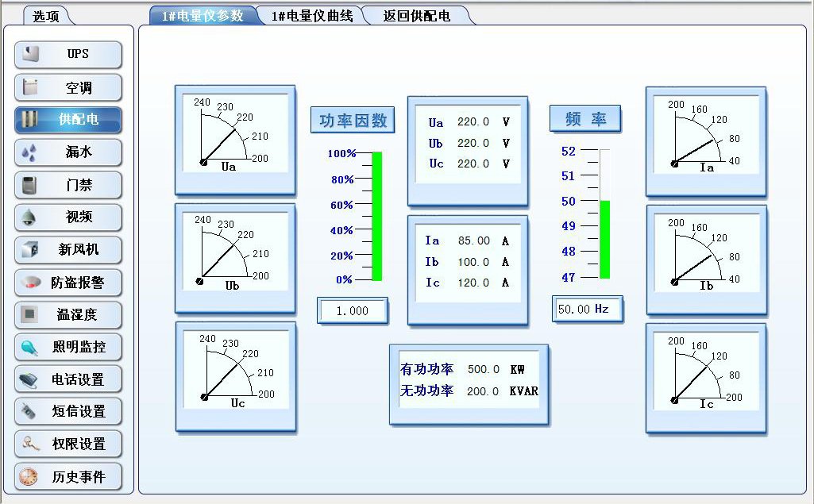The width and height of the screenshot is (814, 504).
Task: Open 照明监控 lighting monitoring
Action: [68, 348]
